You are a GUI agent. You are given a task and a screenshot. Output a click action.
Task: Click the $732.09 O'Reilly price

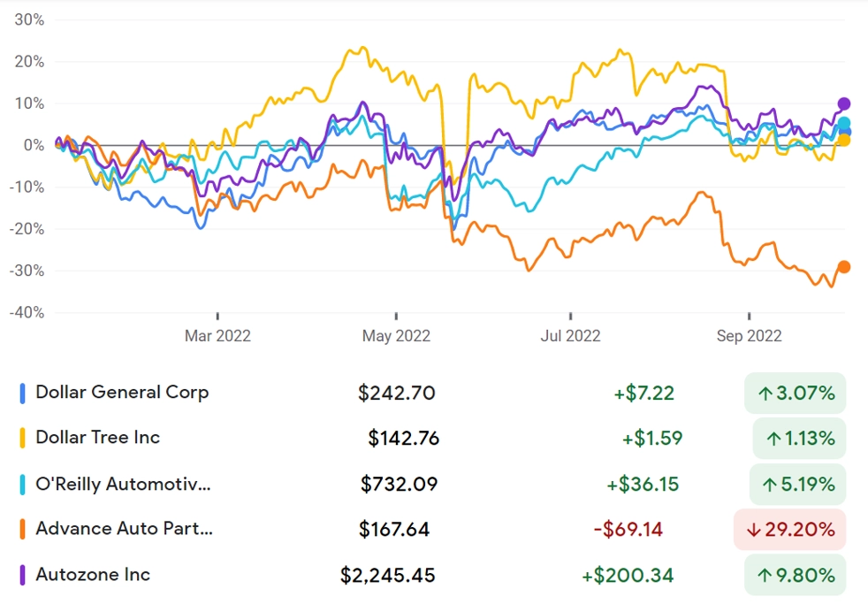(400, 485)
